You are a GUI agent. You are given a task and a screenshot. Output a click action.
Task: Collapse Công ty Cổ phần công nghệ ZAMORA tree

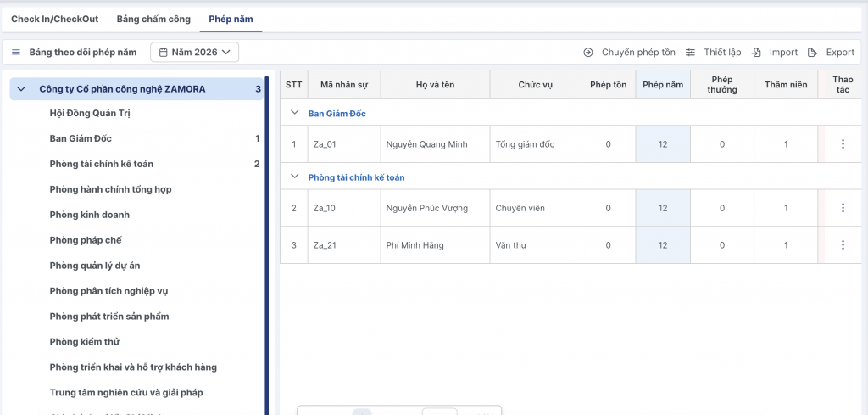[21, 88]
